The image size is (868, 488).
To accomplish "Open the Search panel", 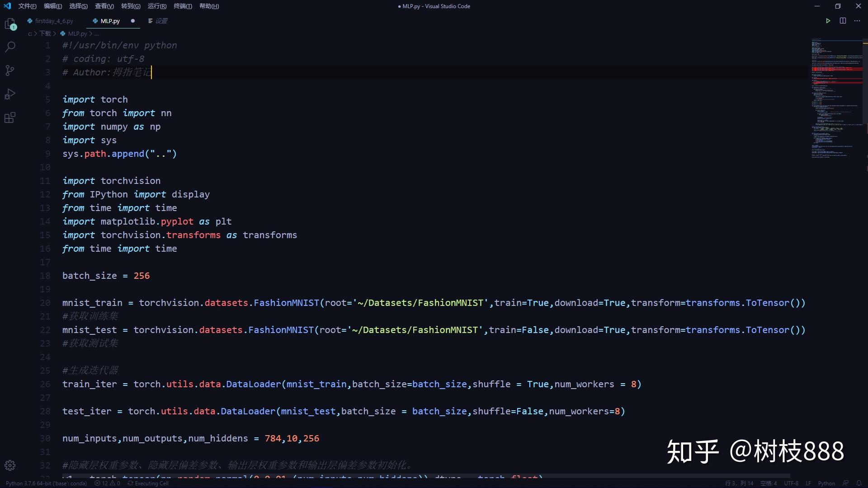I will pos(10,47).
